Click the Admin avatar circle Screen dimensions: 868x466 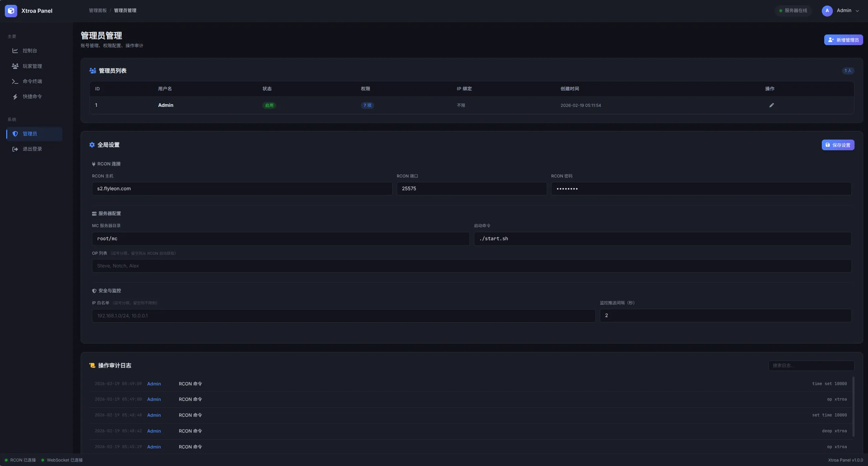pos(827,11)
